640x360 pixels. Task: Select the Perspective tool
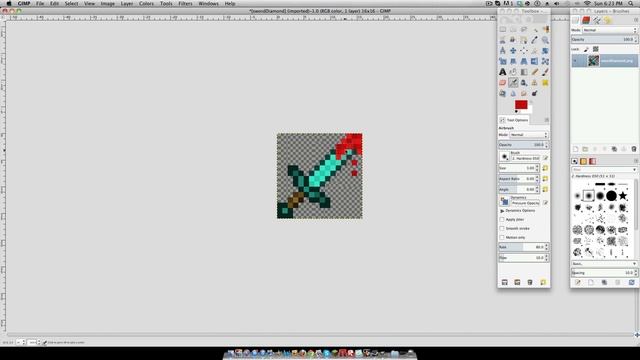coord(524,61)
